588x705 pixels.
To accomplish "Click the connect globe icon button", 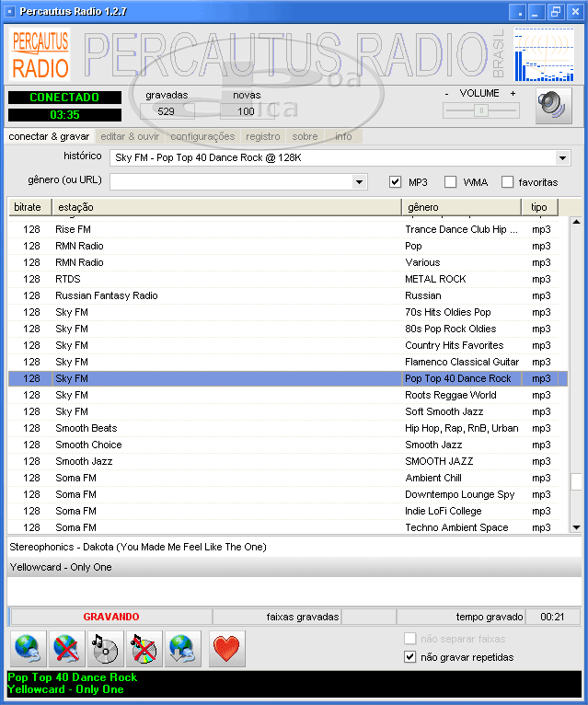I will 28,649.
